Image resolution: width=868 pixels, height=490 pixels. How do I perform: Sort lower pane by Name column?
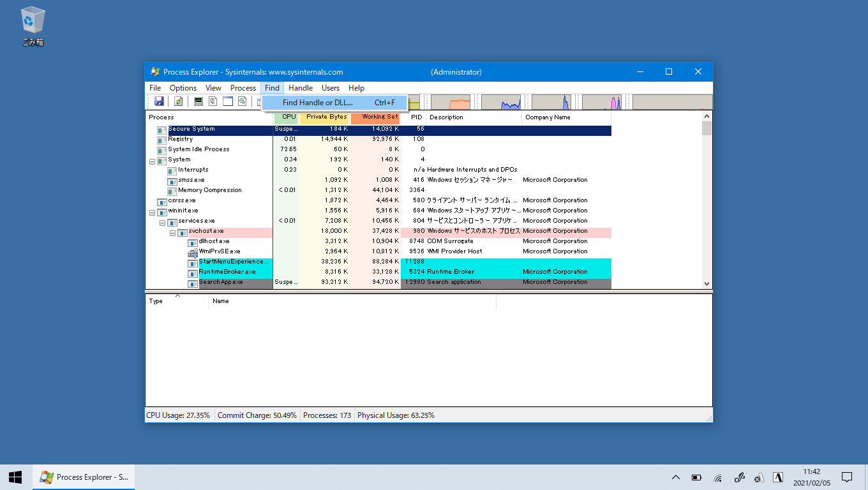(352, 301)
